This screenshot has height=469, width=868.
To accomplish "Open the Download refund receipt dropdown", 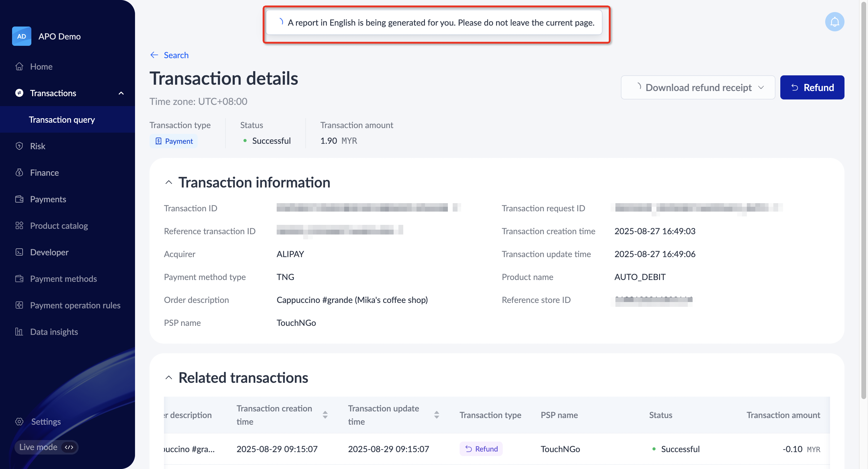I will click(698, 87).
